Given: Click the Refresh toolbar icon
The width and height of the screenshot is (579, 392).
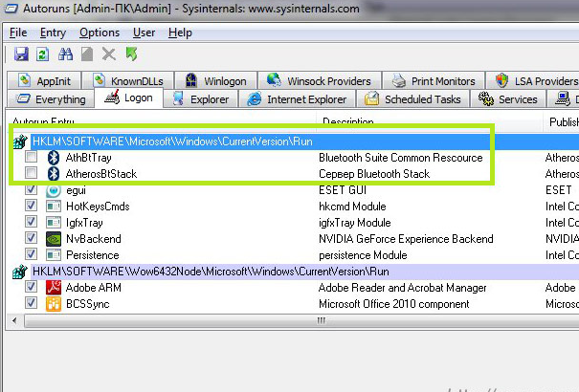Looking at the screenshot, I should coord(43,54).
